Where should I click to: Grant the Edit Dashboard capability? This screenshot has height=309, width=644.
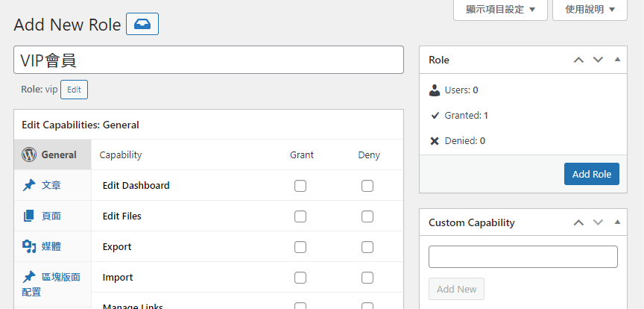300,186
